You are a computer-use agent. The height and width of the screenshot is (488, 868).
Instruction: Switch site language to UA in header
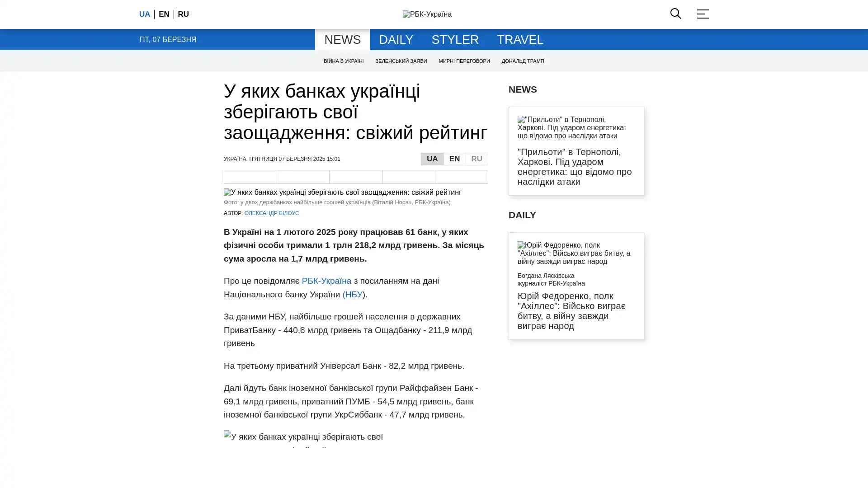click(x=145, y=14)
